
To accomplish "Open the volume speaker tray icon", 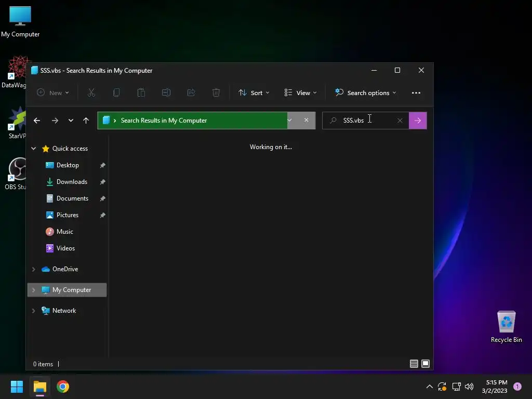I will point(469,387).
